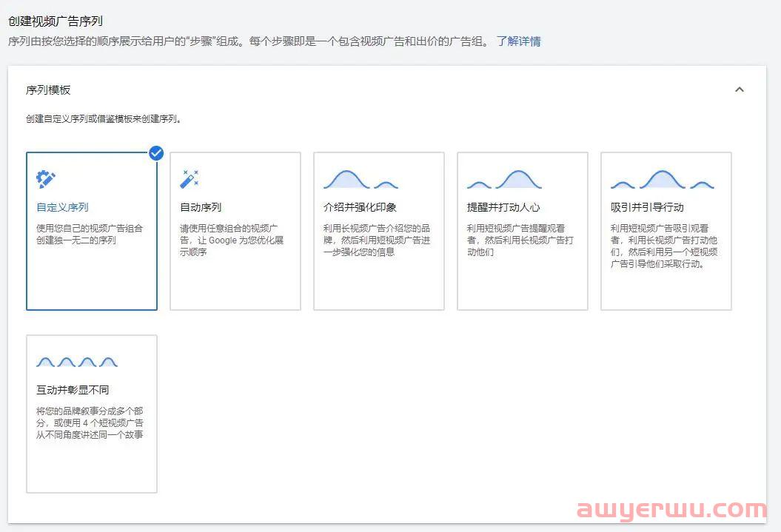Image resolution: width=781 pixels, height=532 pixels.
Task: Click the blue checkmark badge on 自定义序列
Action: [156, 153]
